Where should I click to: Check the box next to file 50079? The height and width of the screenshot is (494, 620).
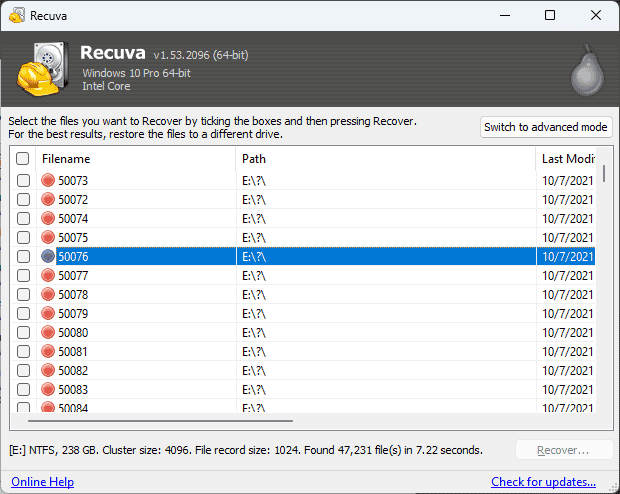click(x=23, y=313)
